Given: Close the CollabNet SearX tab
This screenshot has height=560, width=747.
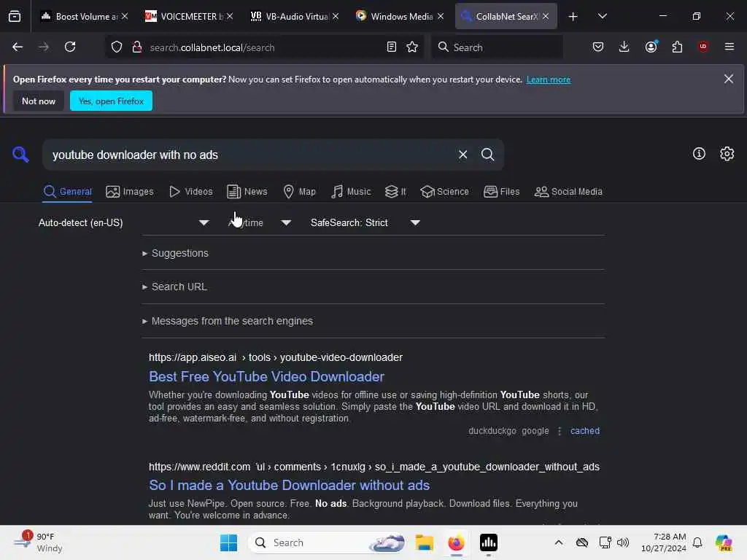Looking at the screenshot, I should (546, 16).
